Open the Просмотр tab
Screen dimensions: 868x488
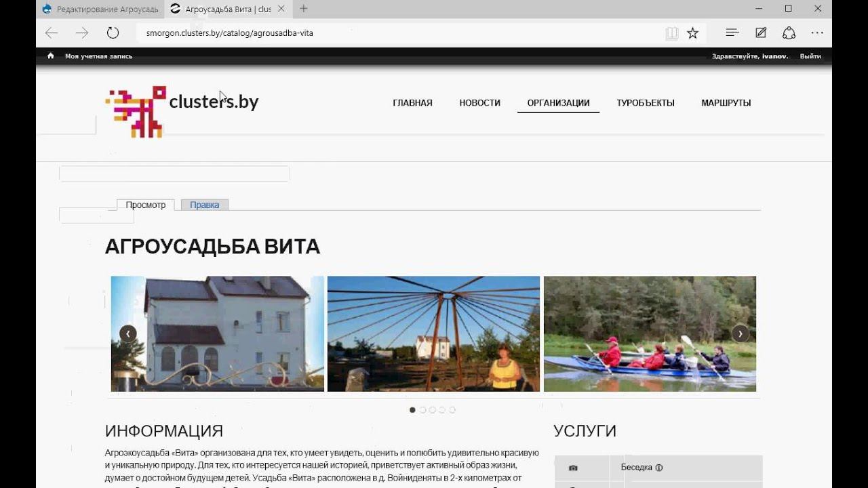146,205
